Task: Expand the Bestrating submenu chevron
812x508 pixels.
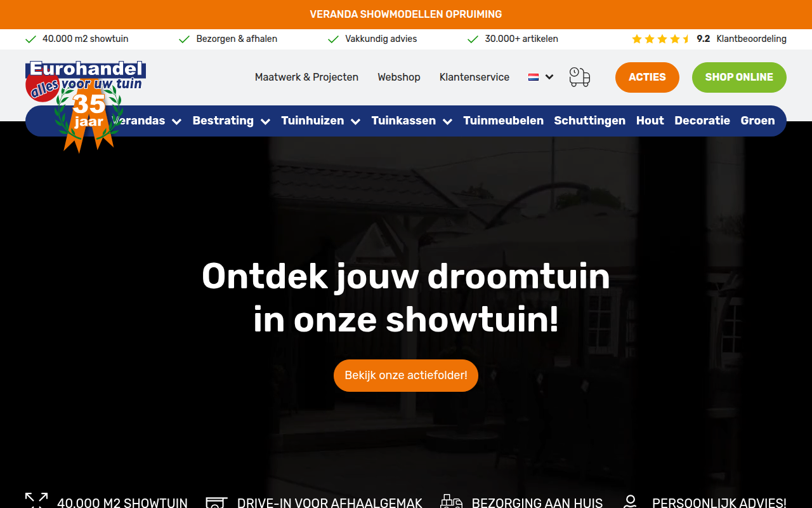Action: point(265,121)
